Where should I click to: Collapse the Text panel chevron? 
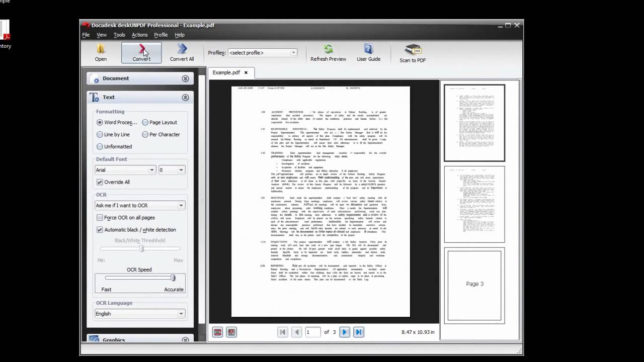coord(185,98)
